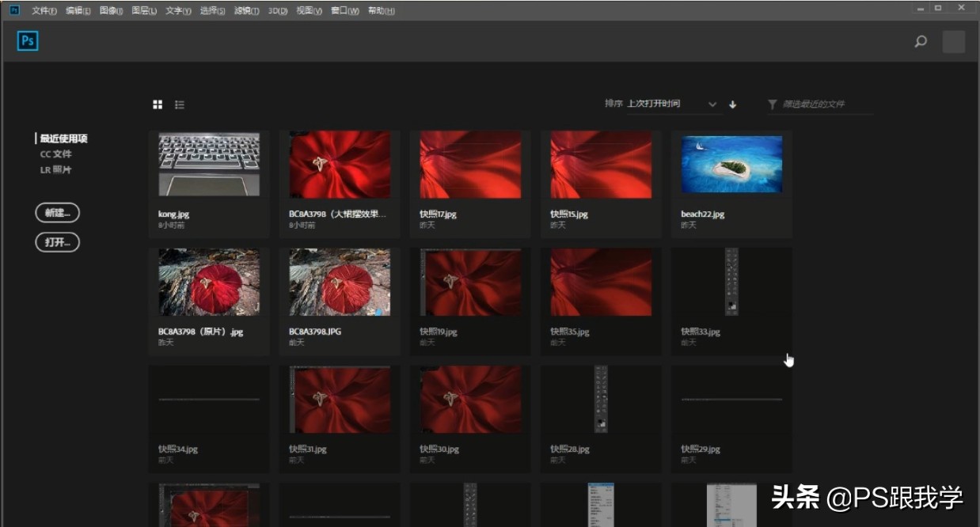
Task: Click the search magnifier icon
Action: click(920, 40)
